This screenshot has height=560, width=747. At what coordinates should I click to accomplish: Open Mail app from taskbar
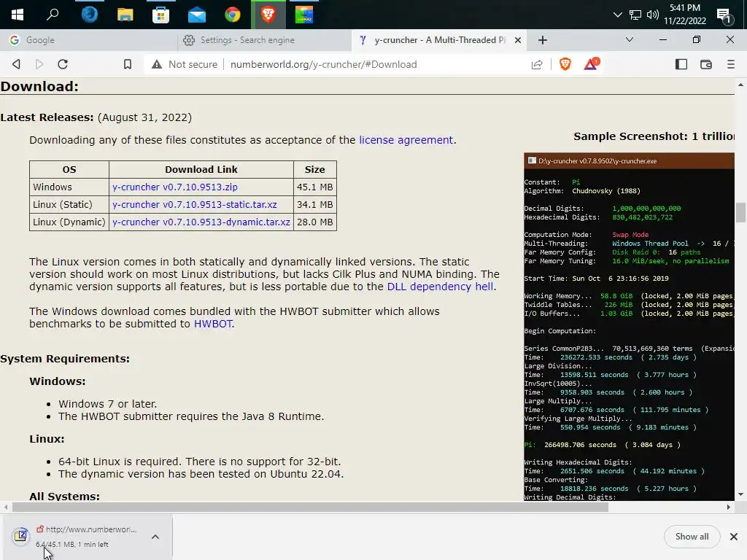tap(196, 15)
